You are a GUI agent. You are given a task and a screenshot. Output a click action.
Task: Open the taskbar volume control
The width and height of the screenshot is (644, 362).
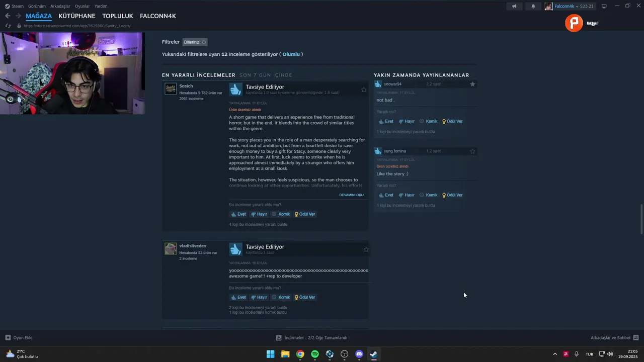click(x=610, y=354)
